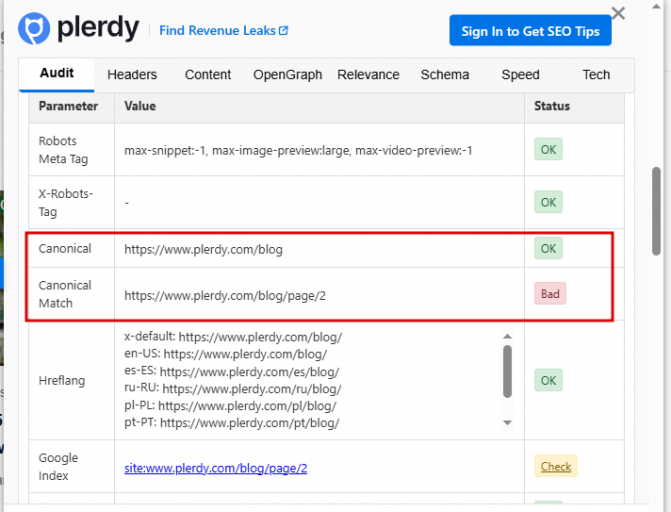The width and height of the screenshot is (671, 512).
Task: Click the Hreflang parameter label
Action: (x=62, y=380)
